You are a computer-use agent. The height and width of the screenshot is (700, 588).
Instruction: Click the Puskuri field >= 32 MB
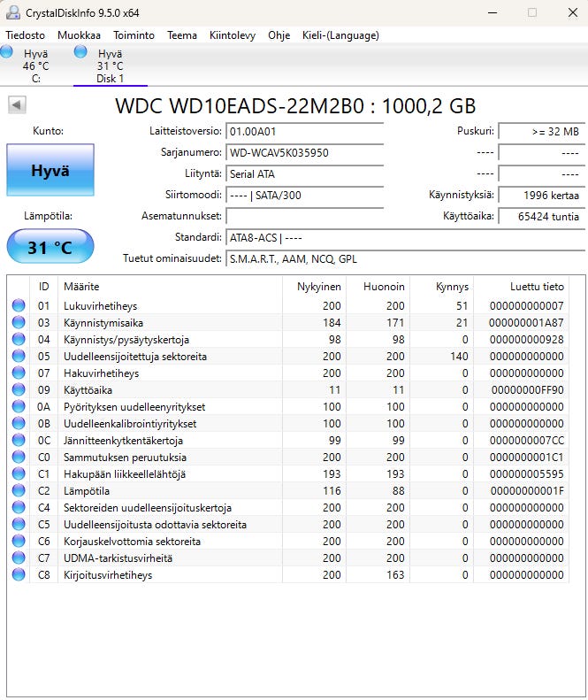coord(541,132)
